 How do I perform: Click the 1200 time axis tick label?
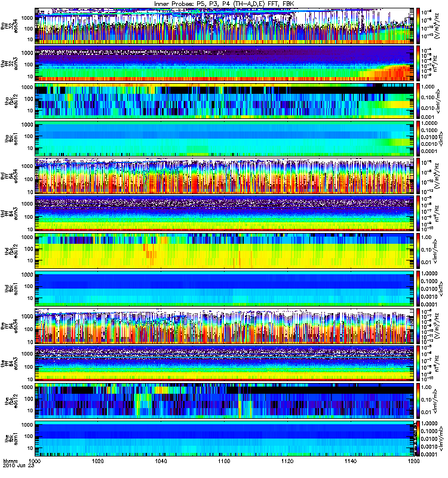[x=413, y=461]
